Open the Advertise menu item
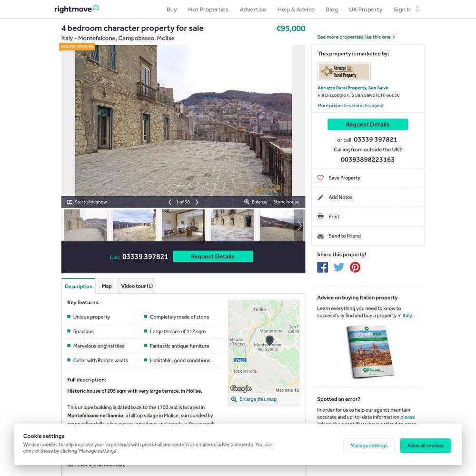The height and width of the screenshot is (476, 476). 253,10
